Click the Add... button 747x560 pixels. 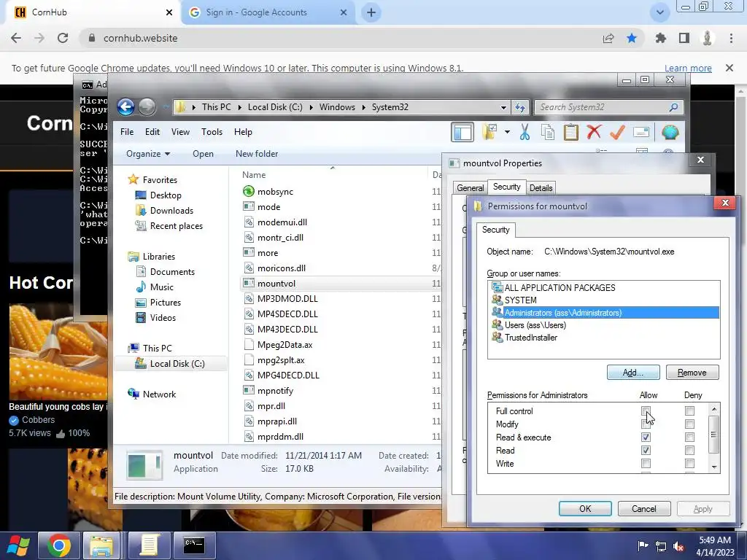[x=633, y=373]
